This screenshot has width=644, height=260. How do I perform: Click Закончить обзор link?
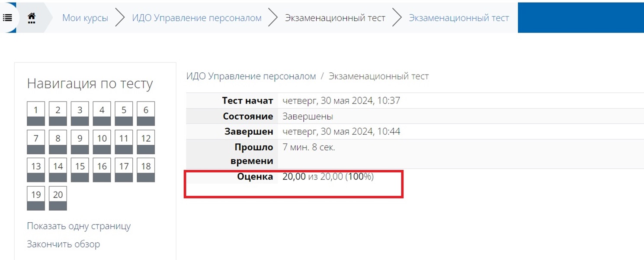(63, 244)
